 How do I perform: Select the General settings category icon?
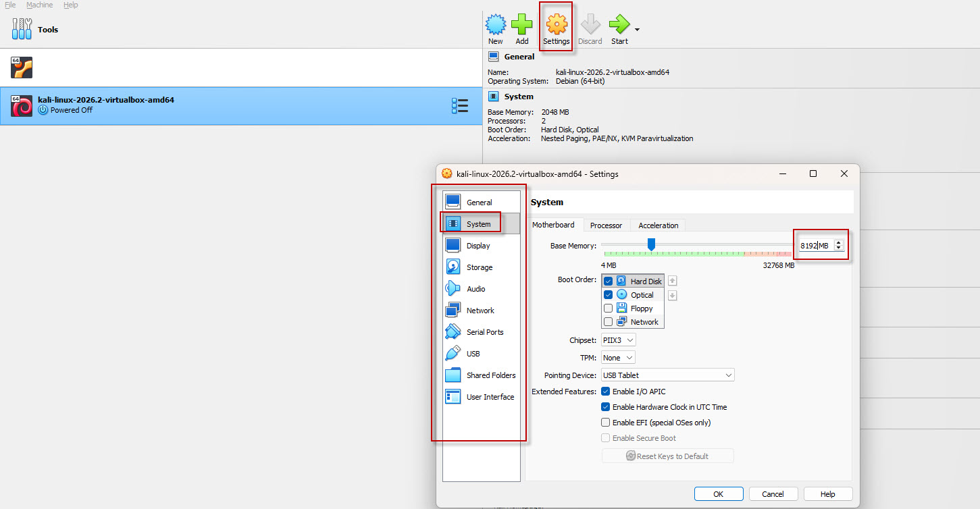point(453,202)
